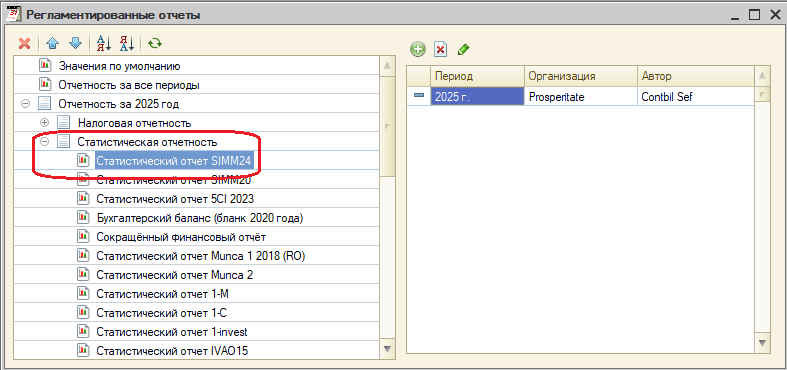Click chart icon beside Статистический отчет 1-C
Image resolution: width=787 pixels, height=370 pixels.
83,312
